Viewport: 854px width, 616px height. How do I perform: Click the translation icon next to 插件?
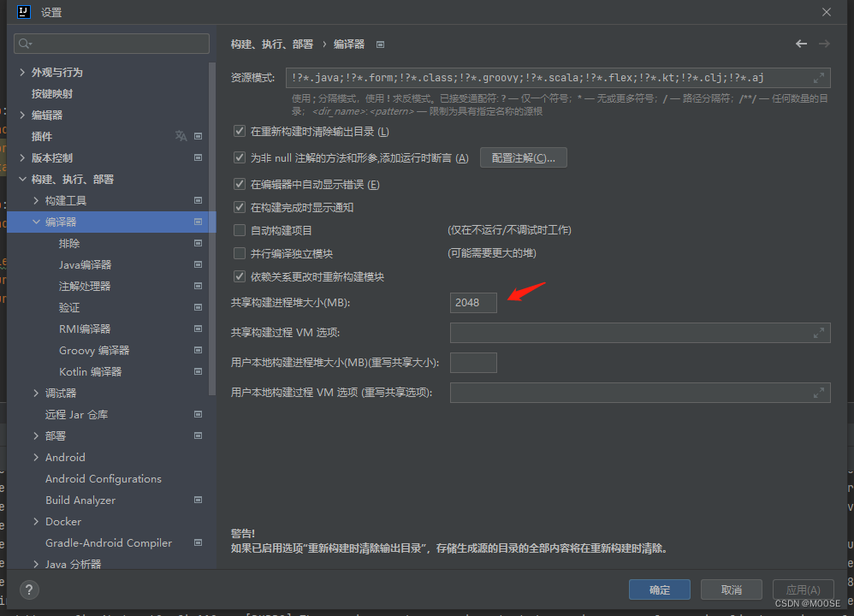180,136
